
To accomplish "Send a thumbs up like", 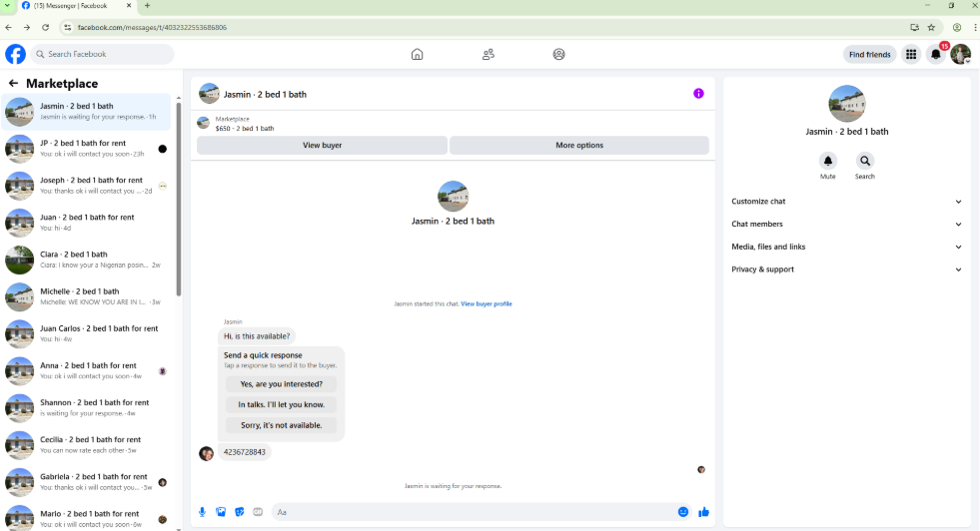I will coord(703,512).
